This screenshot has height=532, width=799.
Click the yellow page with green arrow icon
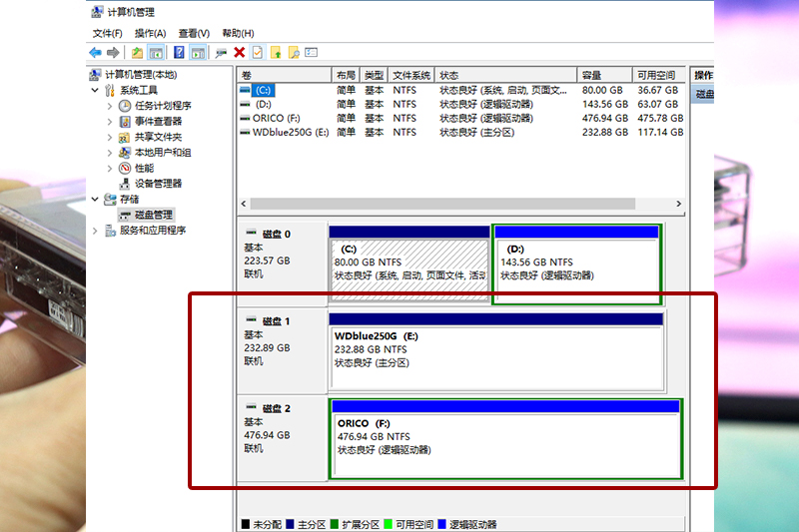click(x=276, y=53)
